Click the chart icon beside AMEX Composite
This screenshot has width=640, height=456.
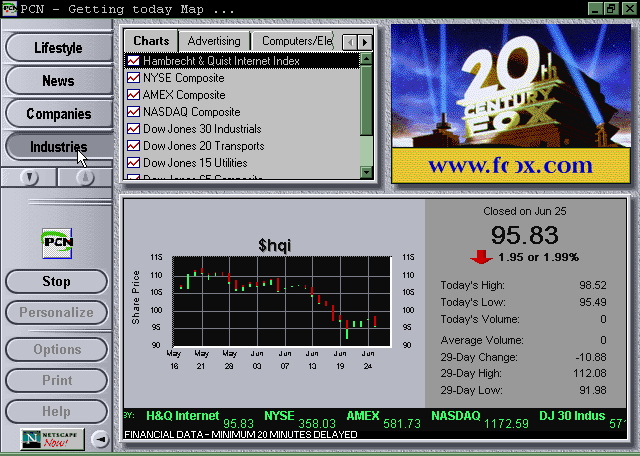pos(133,95)
